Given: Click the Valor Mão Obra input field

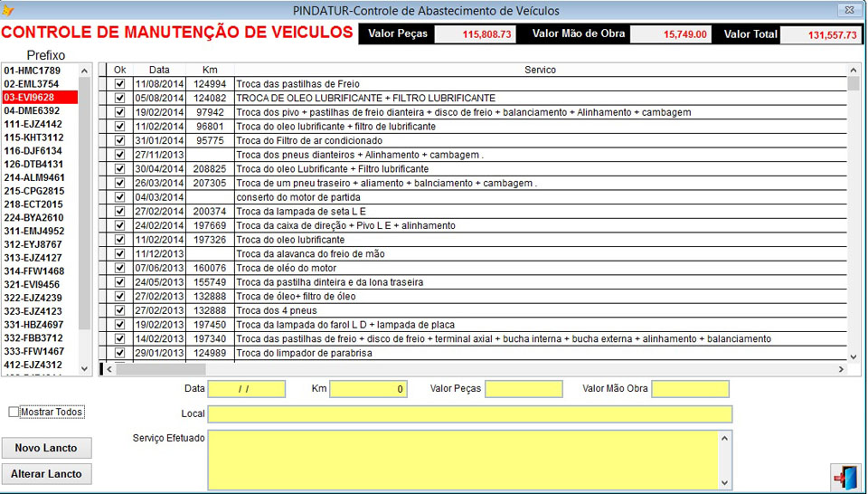Looking at the screenshot, I should tap(690, 389).
